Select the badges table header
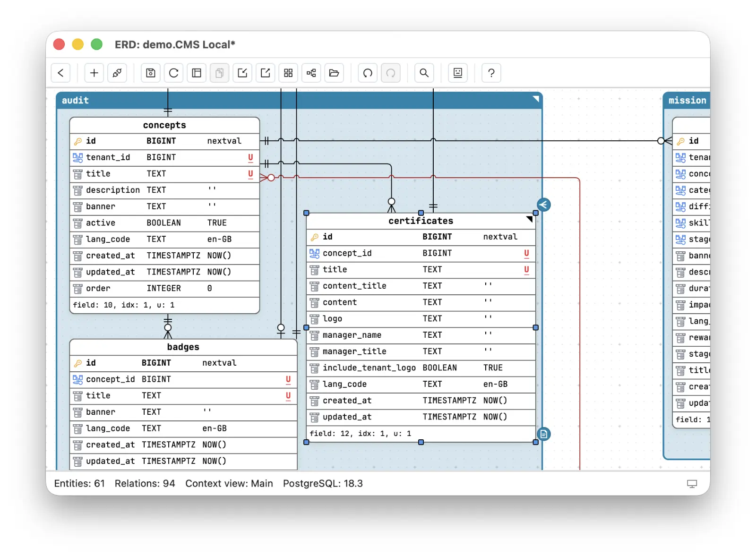 [x=183, y=347]
